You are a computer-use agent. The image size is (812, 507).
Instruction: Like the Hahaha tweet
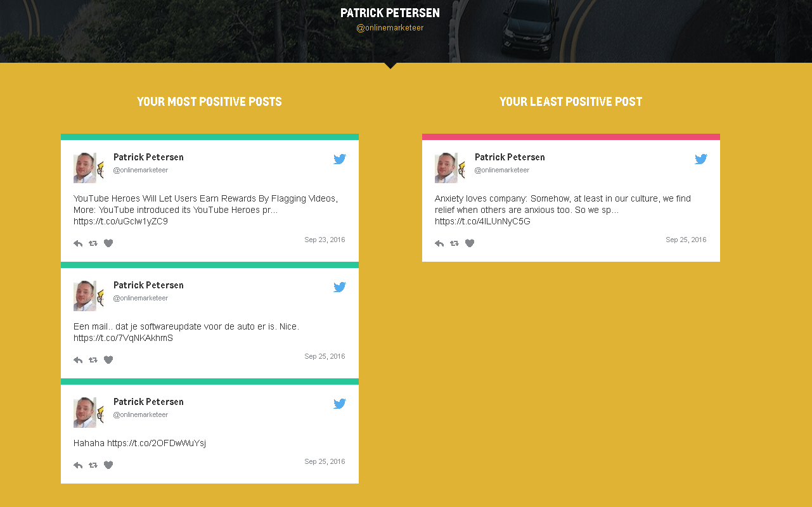click(x=108, y=465)
